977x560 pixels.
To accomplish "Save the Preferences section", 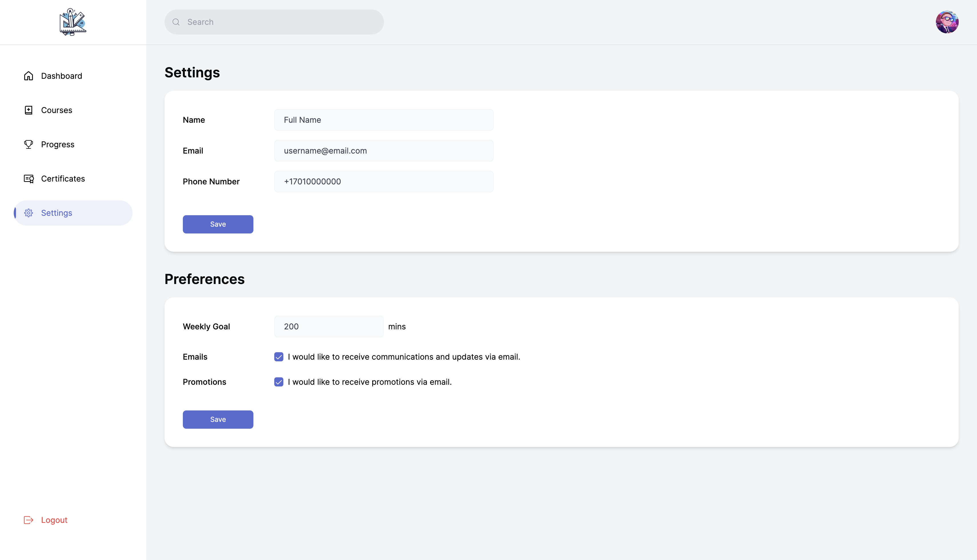I will (x=218, y=420).
